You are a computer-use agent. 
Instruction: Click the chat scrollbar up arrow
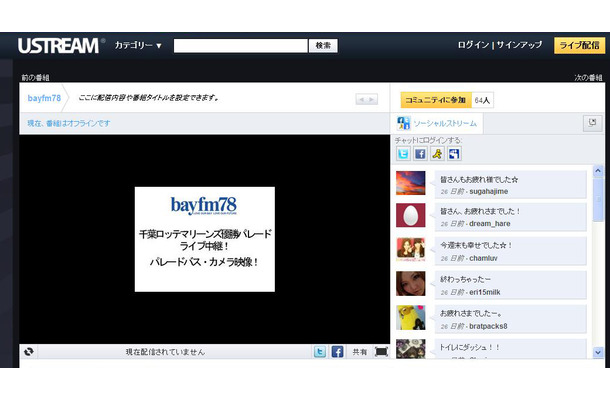pos(598,171)
